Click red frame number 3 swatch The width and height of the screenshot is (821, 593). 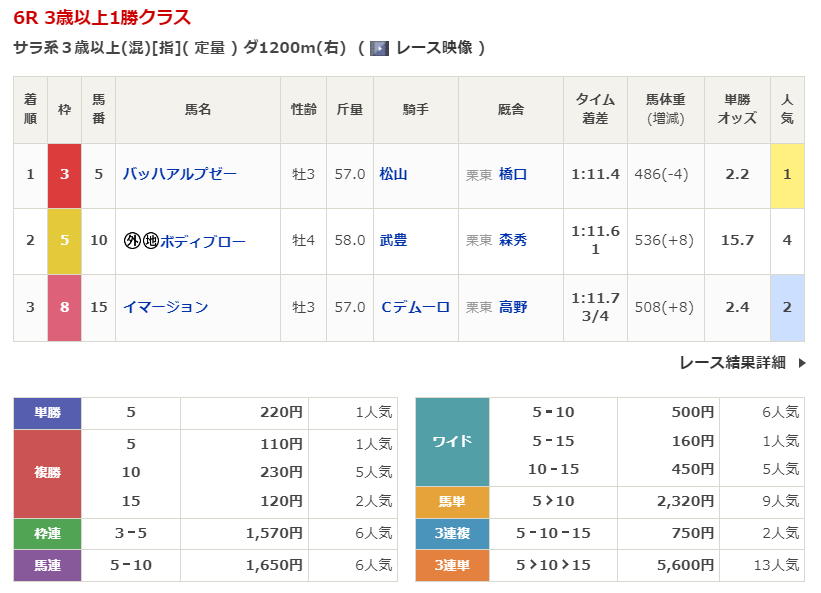[x=65, y=175]
